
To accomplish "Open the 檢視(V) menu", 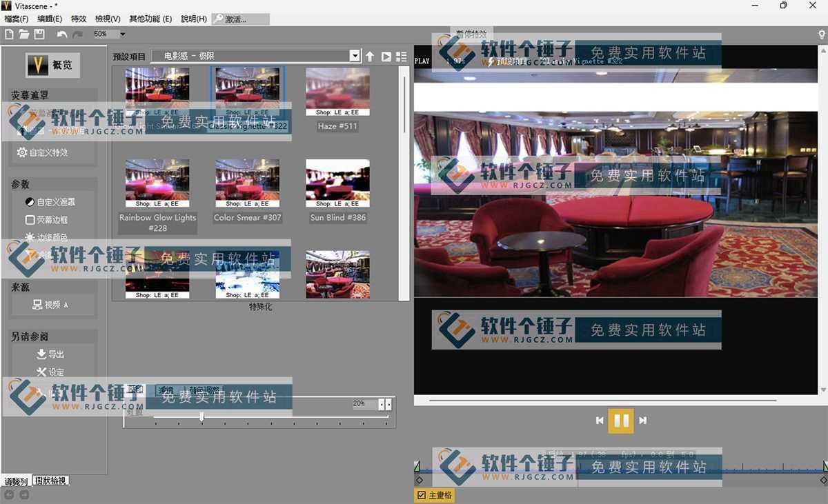I will point(107,19).
